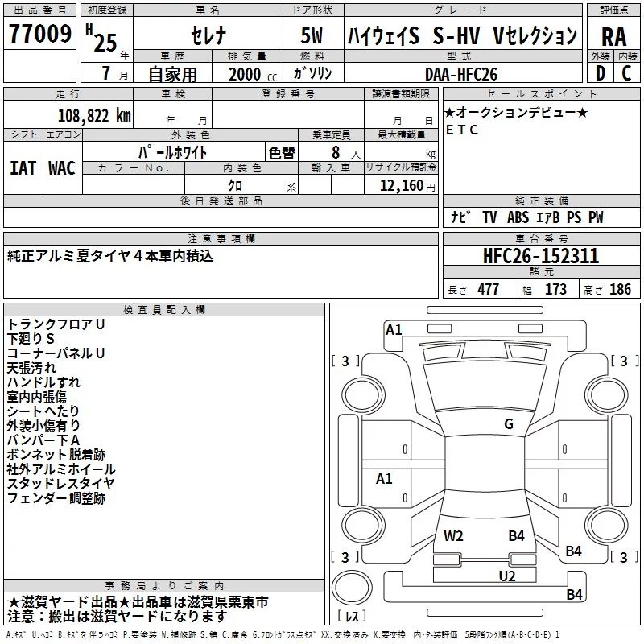Click the inspector note フェンダー調整跡
The width and height of the screenshot is (644, 644).
pyautogui.click(x=56, y=498)
